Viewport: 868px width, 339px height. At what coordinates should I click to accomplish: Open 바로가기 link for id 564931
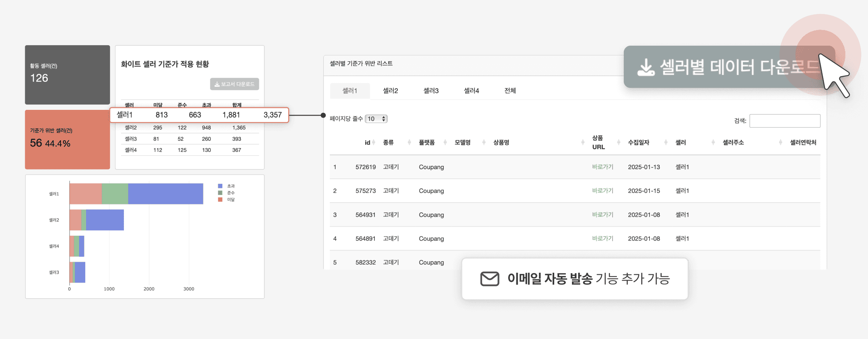[603, 214]
